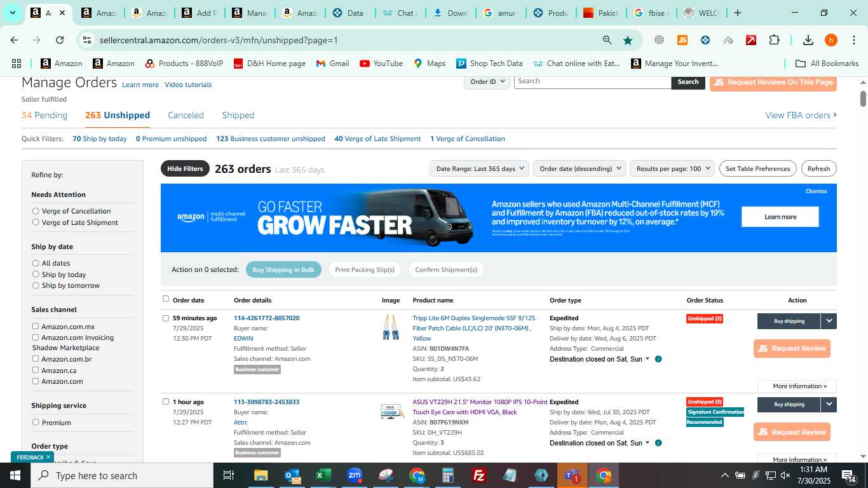Open the Results per page: 100 dropdown

tap(672, 168)
